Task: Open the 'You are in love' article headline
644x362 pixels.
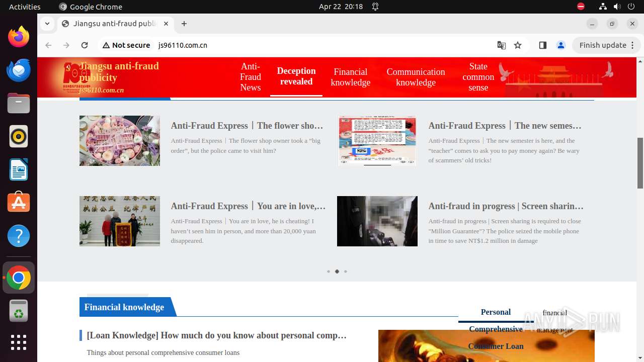Action: tap(248, 206)
